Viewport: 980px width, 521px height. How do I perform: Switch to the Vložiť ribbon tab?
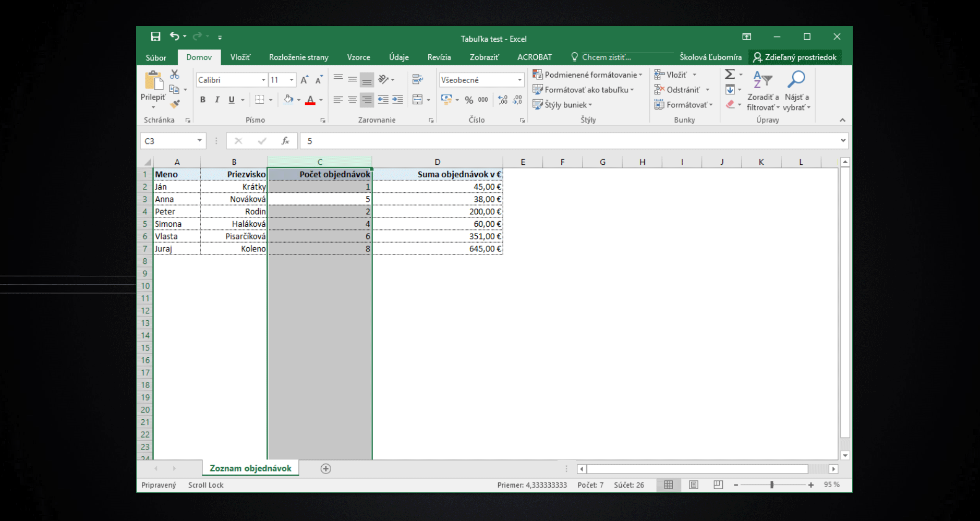tap(240, 57)
